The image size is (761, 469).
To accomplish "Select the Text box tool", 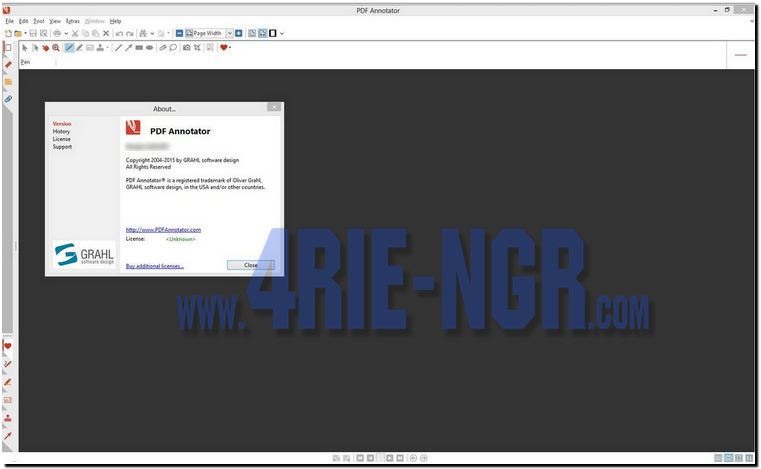I will (90, 48).
